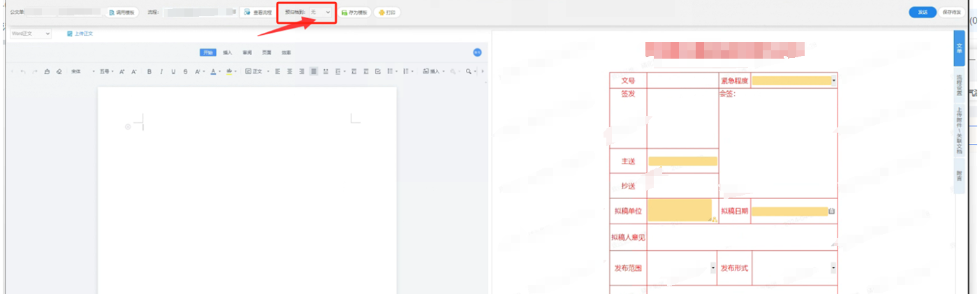Click the increase indent icon
The image size is (980, 294).
(x=366, y=71)
